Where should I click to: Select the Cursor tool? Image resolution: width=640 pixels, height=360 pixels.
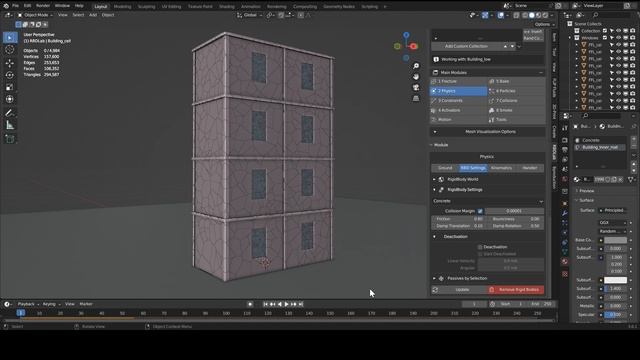10,50
